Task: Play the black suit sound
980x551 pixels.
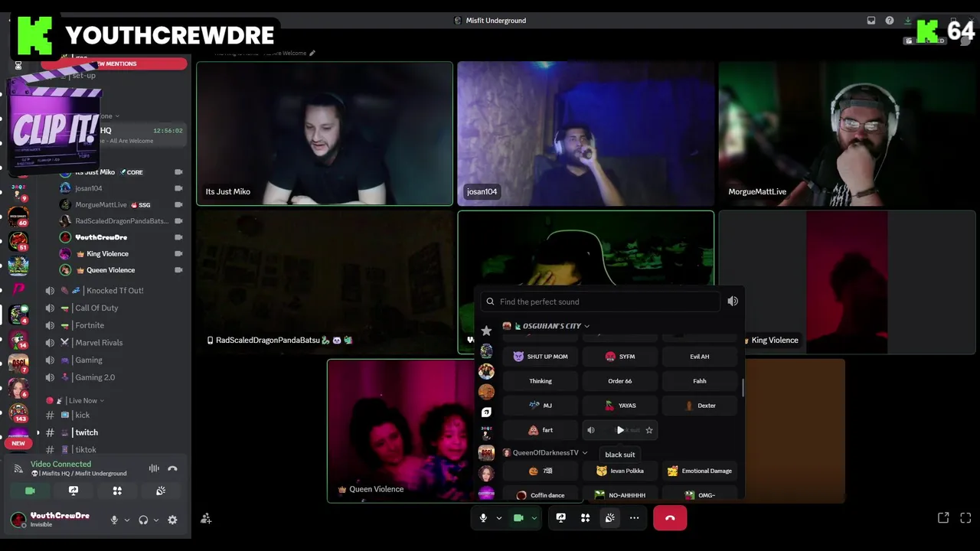Action: (x=620, y=430)
